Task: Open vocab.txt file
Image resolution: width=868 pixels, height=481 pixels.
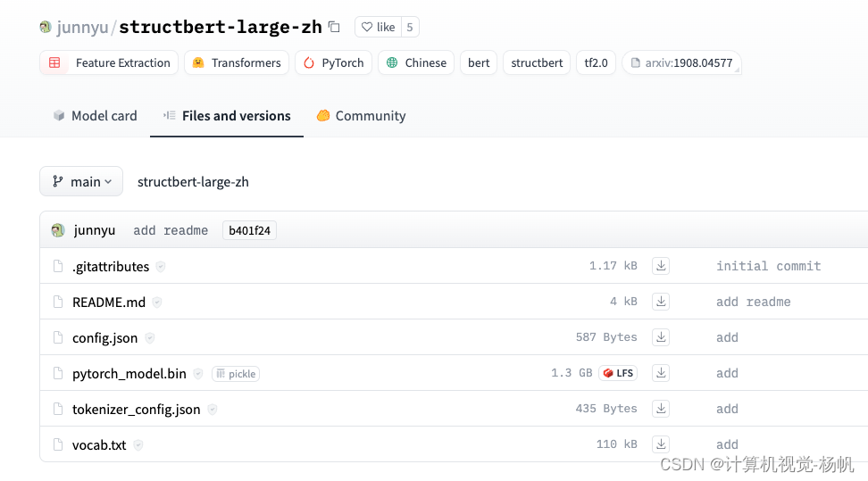Action: click(99, 444)
